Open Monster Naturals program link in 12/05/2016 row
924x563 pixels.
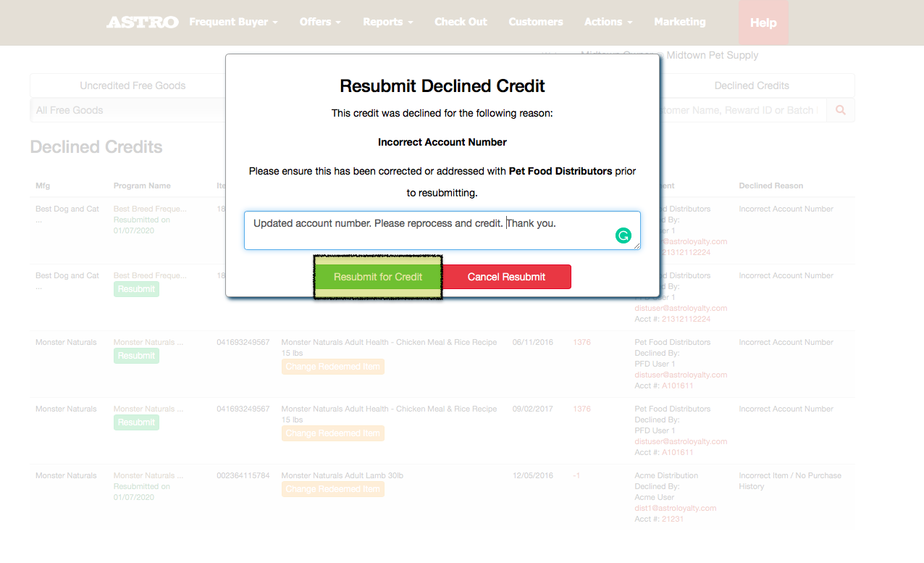tap(148, 475)
